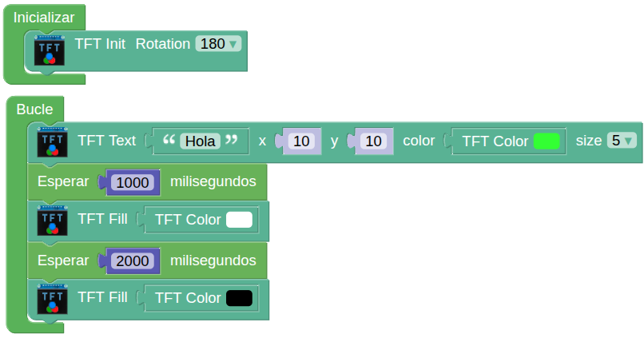Select the Bucle loop block header

click(x=34, y=109)
